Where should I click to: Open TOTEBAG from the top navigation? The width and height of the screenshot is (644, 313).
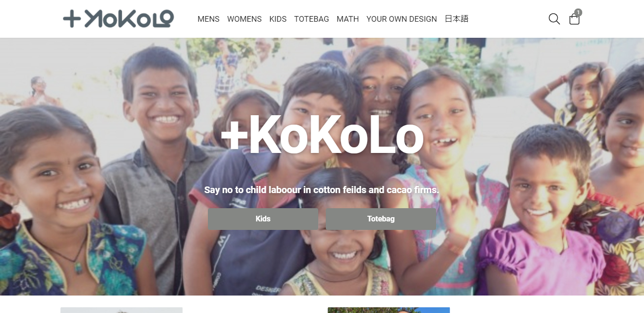pos(312,19)
